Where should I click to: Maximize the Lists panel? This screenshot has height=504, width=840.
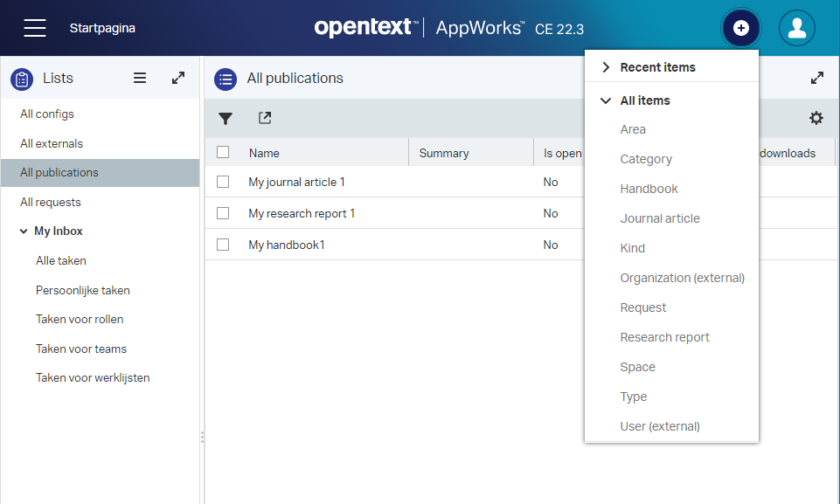pos(178,78)
